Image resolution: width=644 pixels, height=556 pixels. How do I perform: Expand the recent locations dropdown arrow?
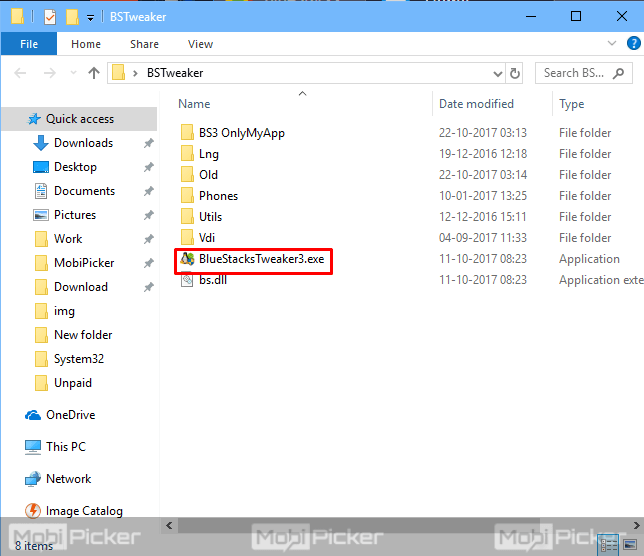[74, 73]
